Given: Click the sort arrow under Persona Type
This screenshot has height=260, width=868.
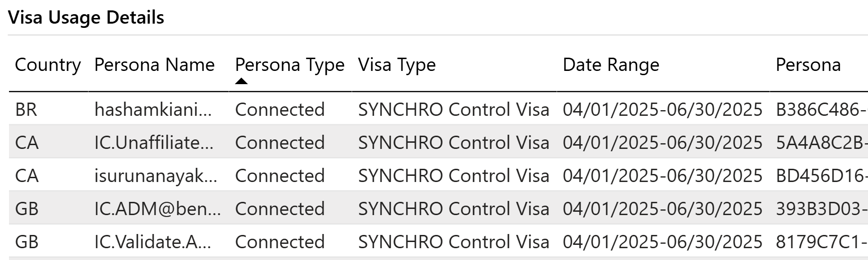Looking at the screenshot, I should (x=241, y=81).
